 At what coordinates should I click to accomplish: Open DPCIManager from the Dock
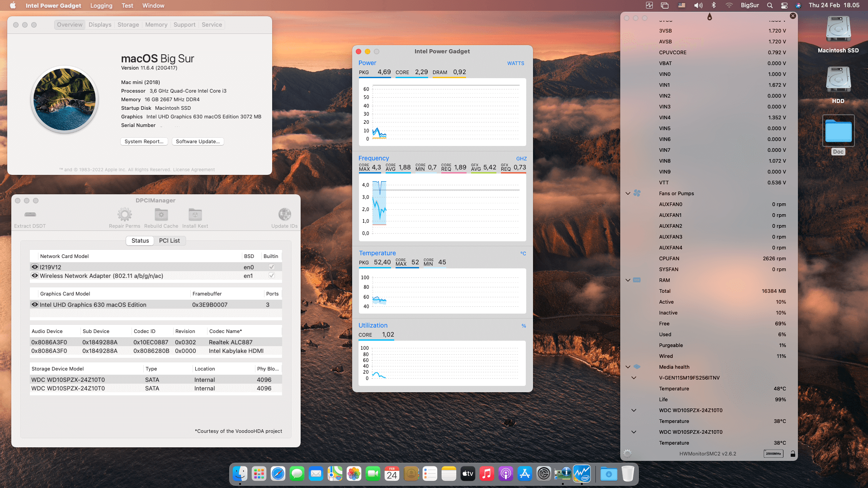563,474
